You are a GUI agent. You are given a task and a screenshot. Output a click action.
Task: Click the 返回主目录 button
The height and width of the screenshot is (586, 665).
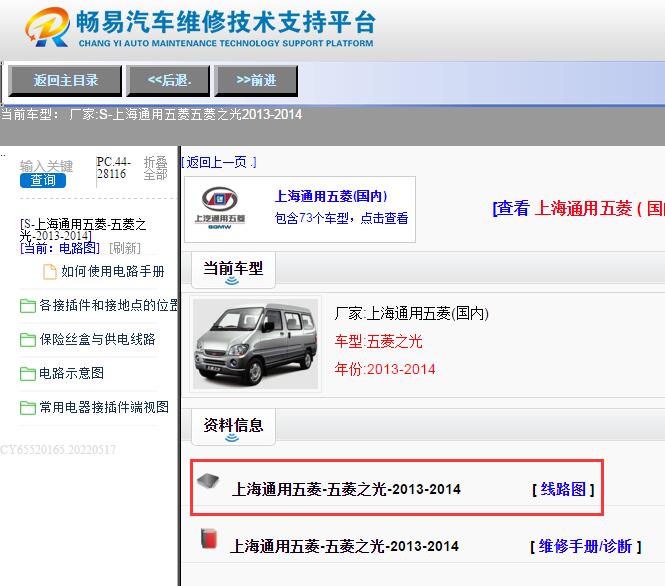(x=65, y=80)
